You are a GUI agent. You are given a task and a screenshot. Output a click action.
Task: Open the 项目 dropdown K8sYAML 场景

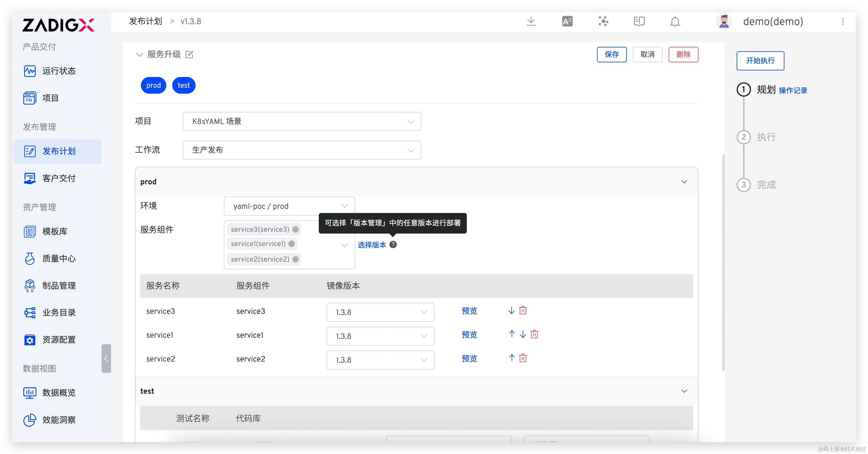[x=301, y=121]
